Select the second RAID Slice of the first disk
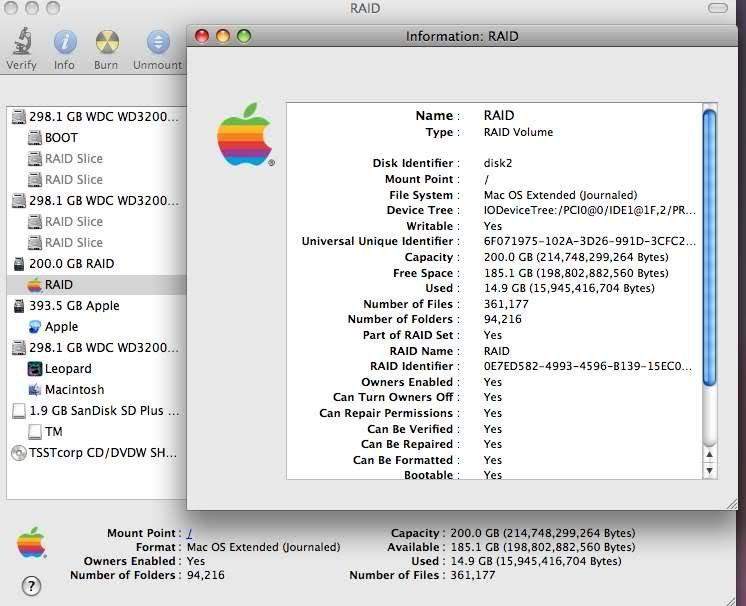This screenshot has width=746, height=606. click(73, 179)
